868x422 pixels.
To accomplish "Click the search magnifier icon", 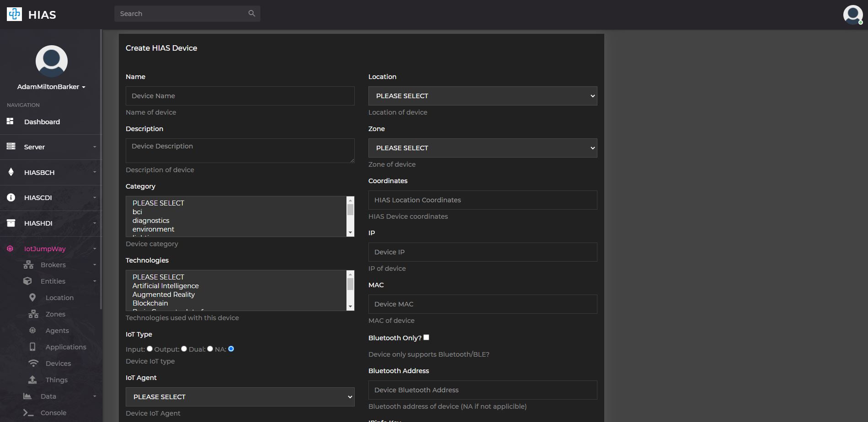I will pos(252,13).
